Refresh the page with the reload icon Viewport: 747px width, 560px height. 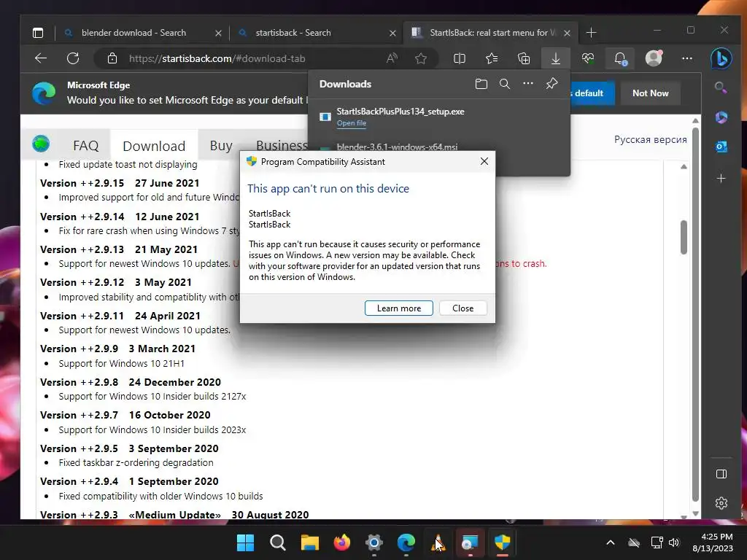[x=73, y=58]
